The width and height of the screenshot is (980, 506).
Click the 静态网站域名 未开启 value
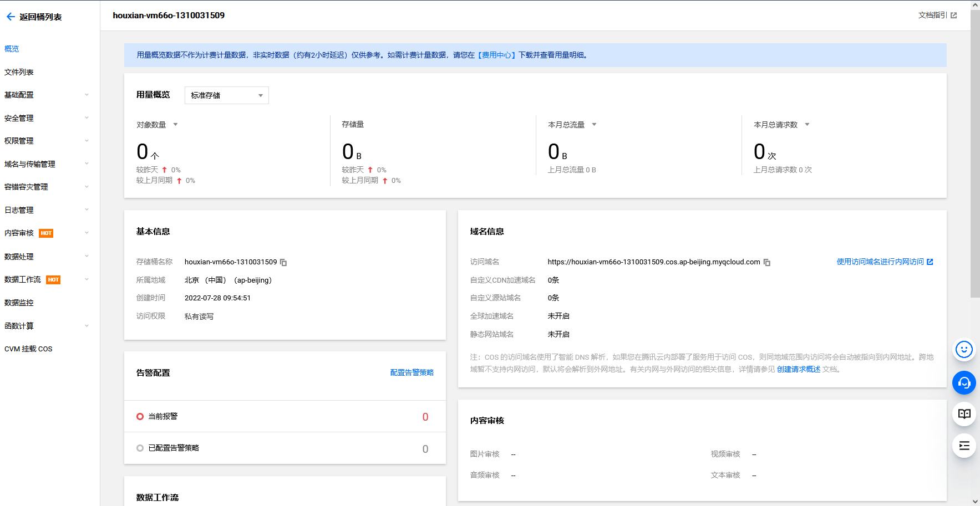click(558, 335)
